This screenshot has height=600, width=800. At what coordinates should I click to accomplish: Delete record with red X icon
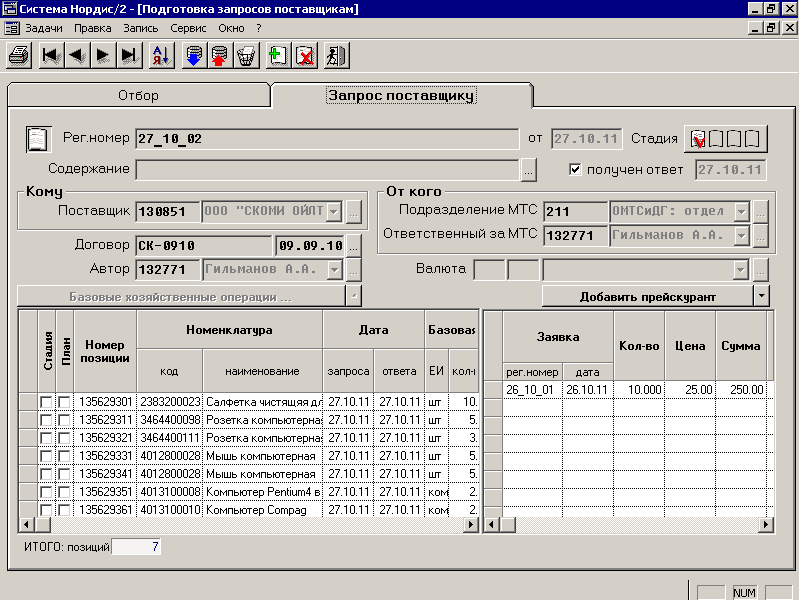[x=305, y=55]
